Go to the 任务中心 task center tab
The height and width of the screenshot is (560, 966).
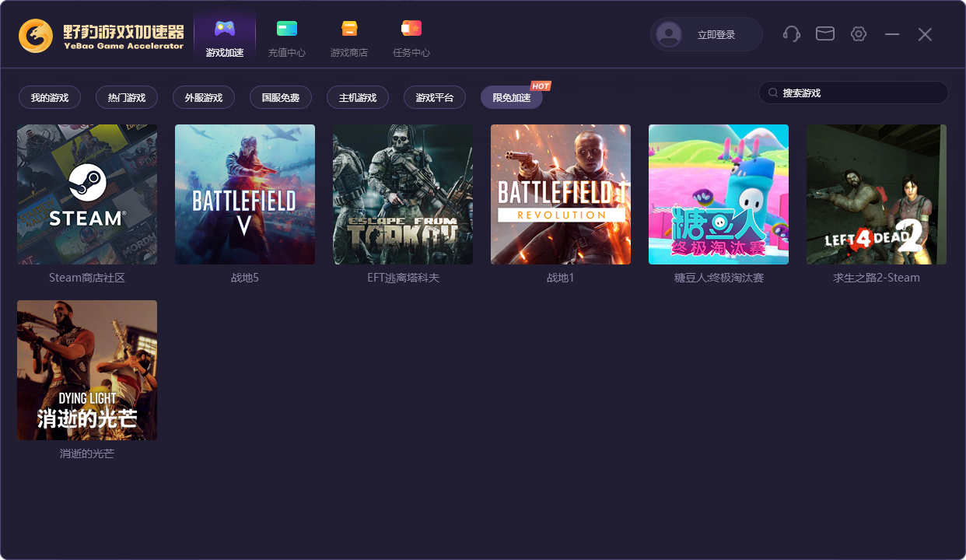(411, 37)
